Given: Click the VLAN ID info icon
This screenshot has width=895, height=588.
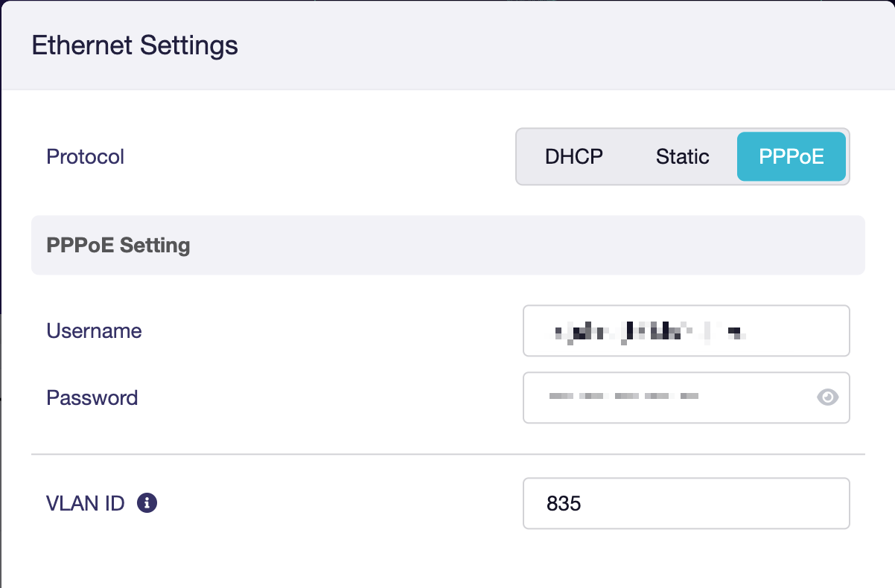Looking at the screenshot, I should pyautogui.click(x=147, y=503).
